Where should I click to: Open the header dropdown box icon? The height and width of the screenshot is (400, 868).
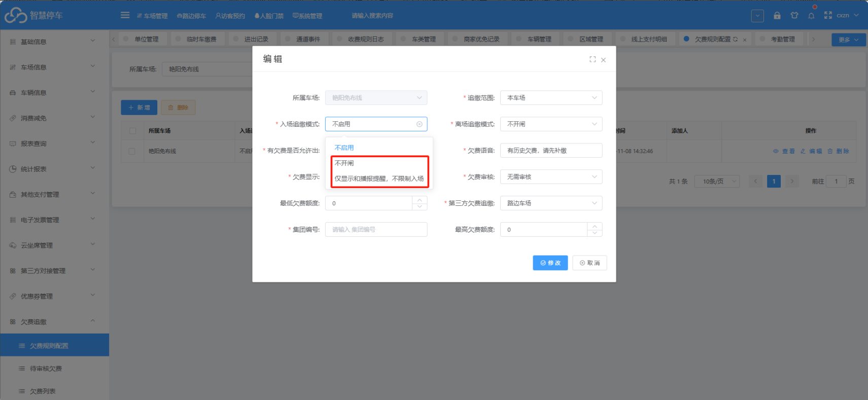[x=757, y=16]
